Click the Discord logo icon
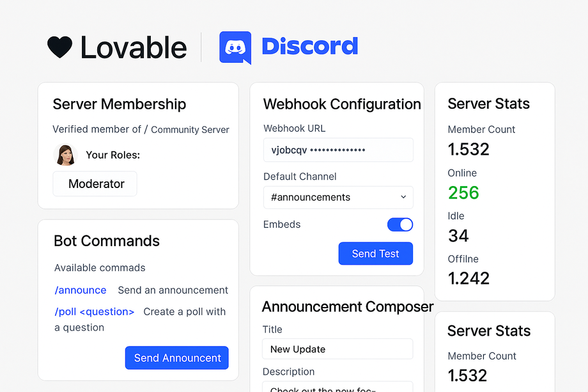Screen dimensions: 588x392 pyautogui.click(x=235, y=47)
